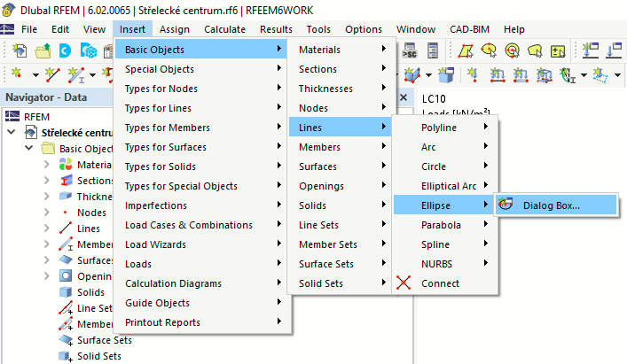Select Solid Sets in navigator tree
Screen dimensions: 627x364
(98, 356)
